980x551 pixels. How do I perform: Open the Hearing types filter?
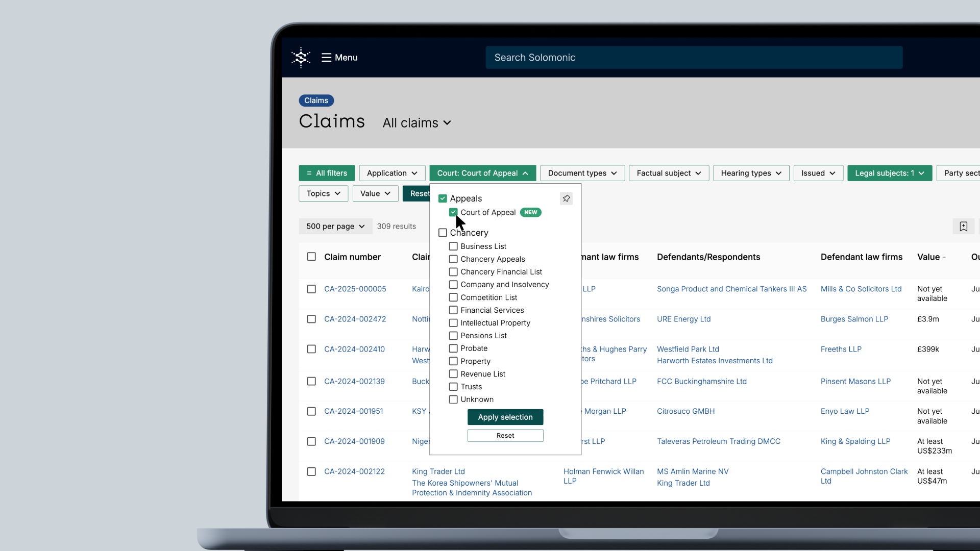point(751,173)
